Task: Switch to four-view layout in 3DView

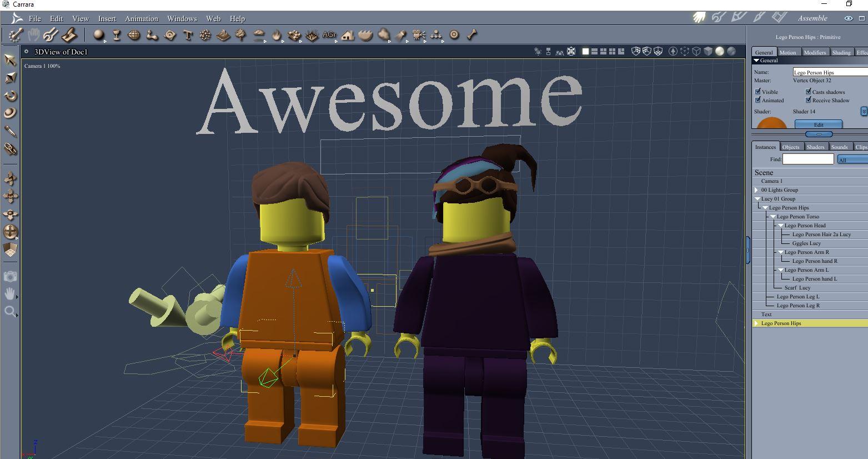Action: point(612,52)
